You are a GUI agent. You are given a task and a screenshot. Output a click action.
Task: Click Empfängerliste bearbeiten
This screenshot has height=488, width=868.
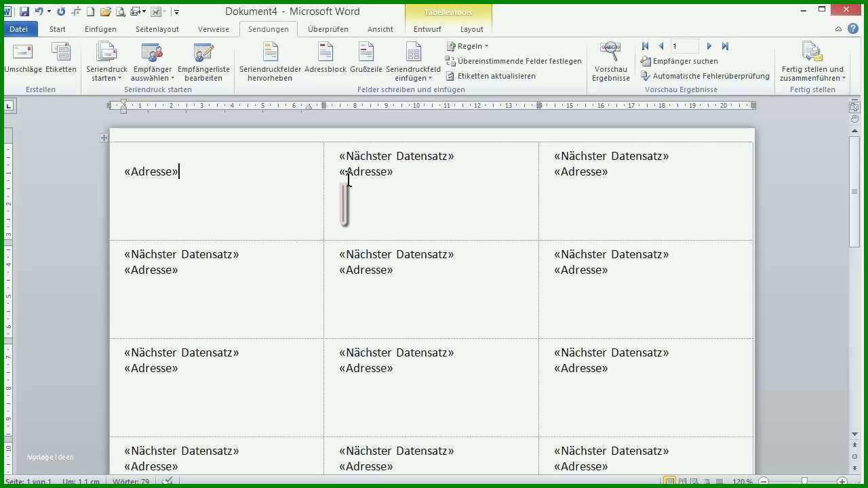203,61
